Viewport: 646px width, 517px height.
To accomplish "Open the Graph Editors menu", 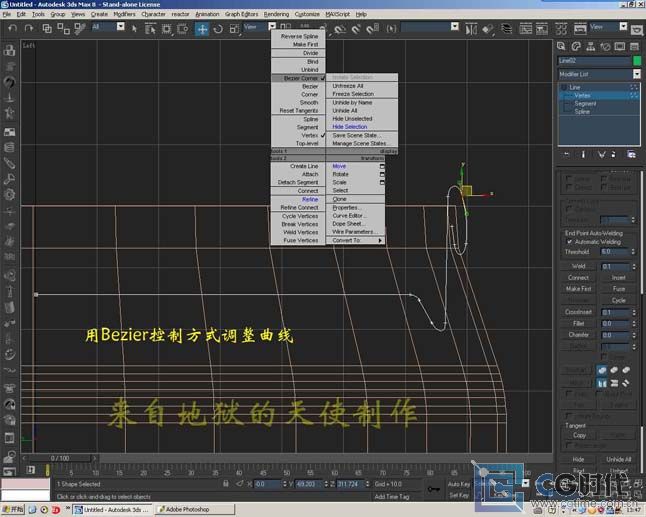I will (241, 14).
